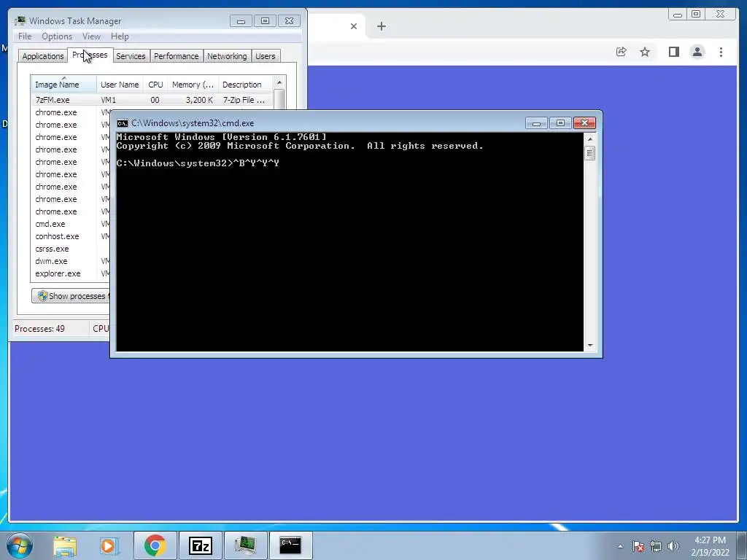Select the 7zFM.exe process row
The height and width of the screenshot is (560, 747).
[x=152, y=100]
